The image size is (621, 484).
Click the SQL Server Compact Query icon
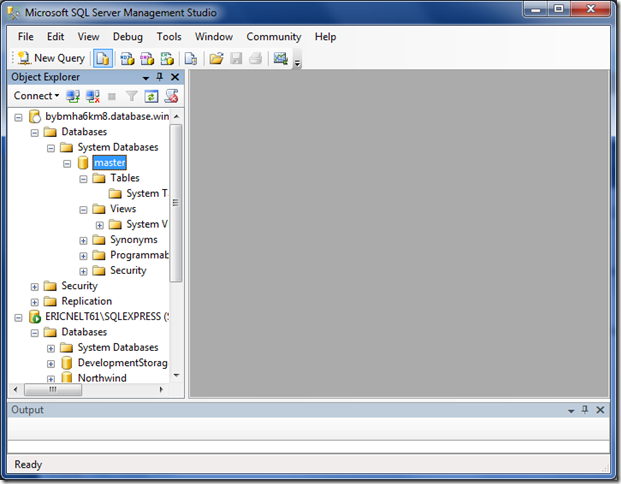click(191, 59)
